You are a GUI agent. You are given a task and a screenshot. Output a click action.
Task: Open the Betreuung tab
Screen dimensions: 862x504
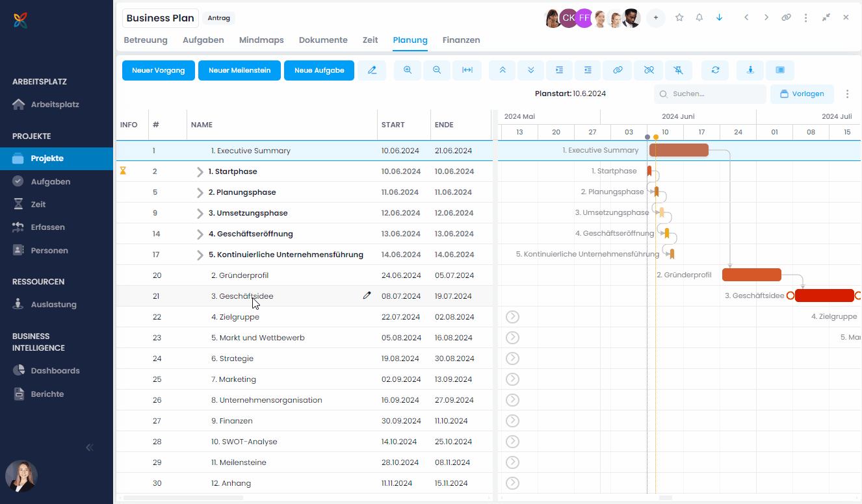pyautogui.click(x=146, y=40)
